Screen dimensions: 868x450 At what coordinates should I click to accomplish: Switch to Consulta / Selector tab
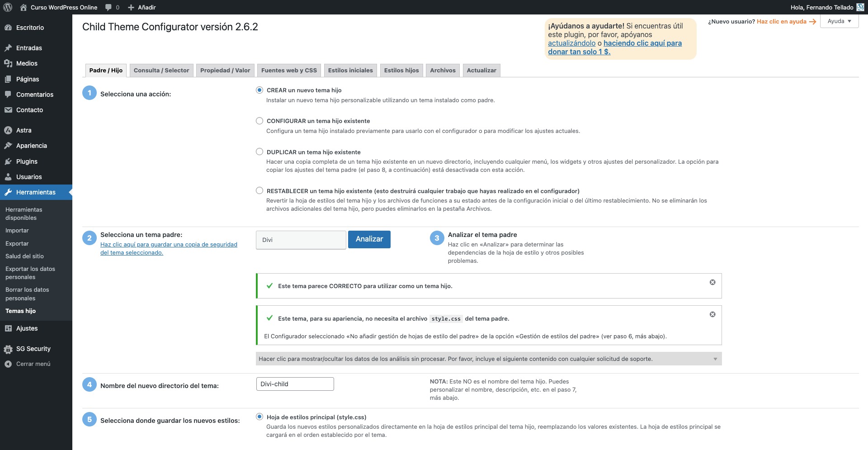[161, 71]
